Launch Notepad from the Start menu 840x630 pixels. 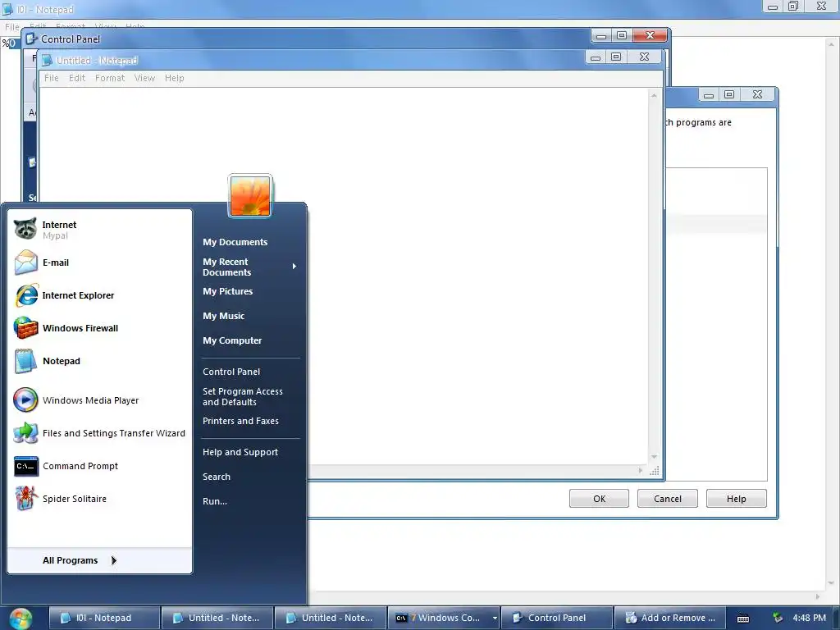pos(99,361)
